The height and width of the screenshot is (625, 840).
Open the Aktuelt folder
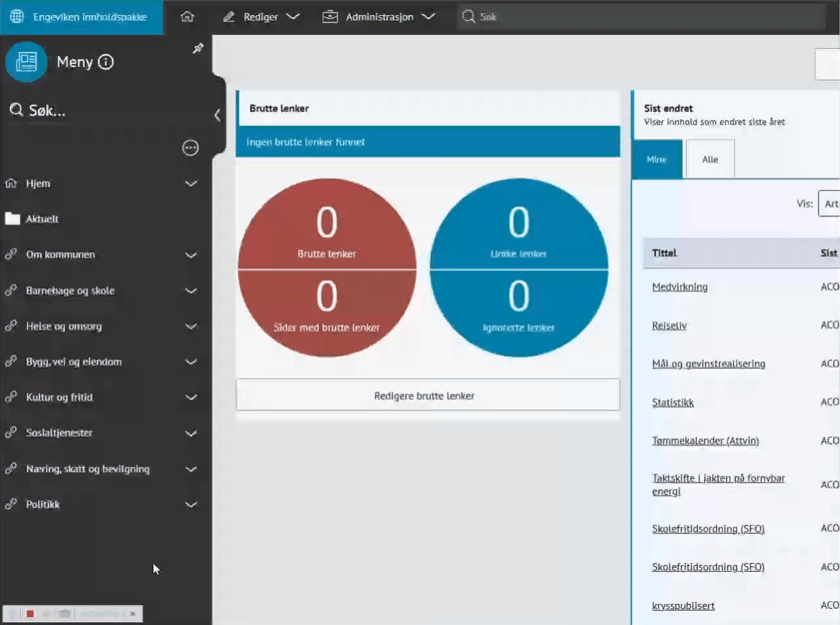click(42, 219)
